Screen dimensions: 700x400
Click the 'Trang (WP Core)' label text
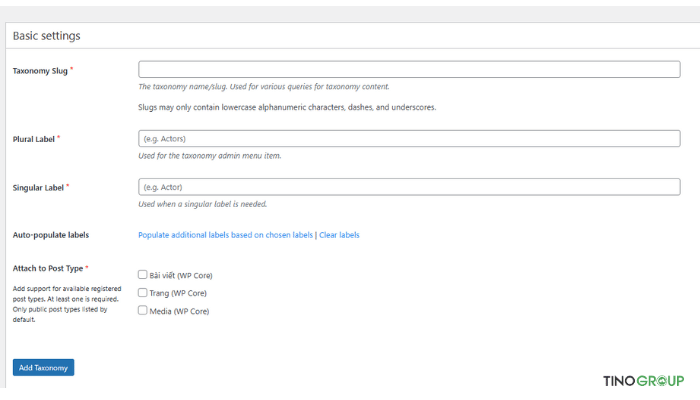click(179, 293)
